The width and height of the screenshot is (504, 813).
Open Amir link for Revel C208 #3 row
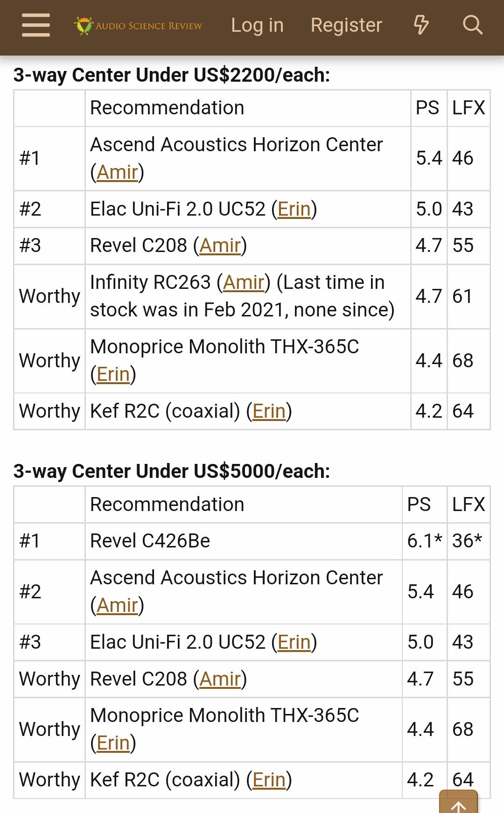tap(220, 245)
